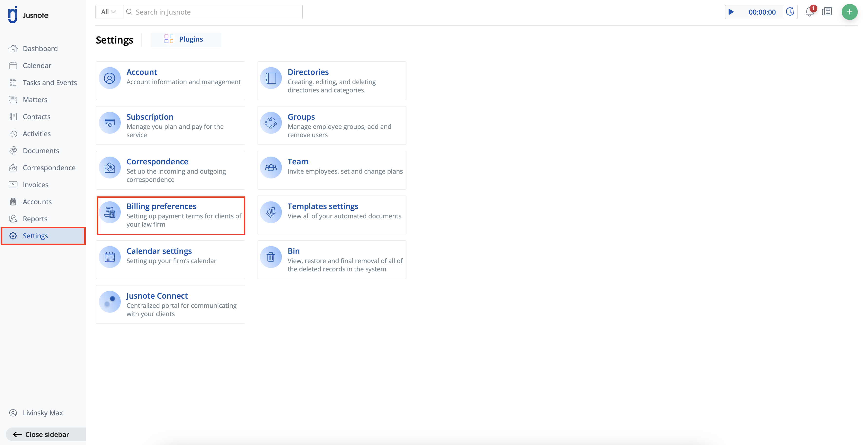The height and width of the screenshot is (445, 868).
Task: Click the Reports sidebar icon
Action: pyautogui.click(x=13, y=219)
